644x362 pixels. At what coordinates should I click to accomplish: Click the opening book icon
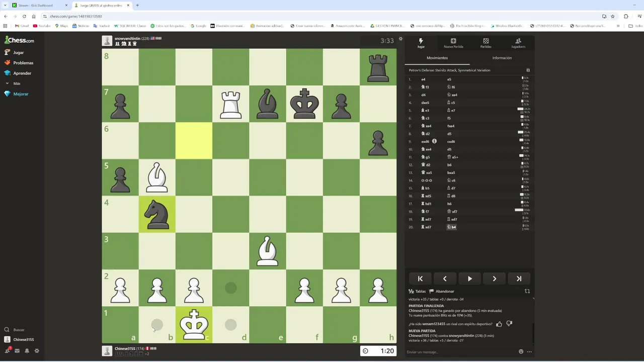[528, 70]
